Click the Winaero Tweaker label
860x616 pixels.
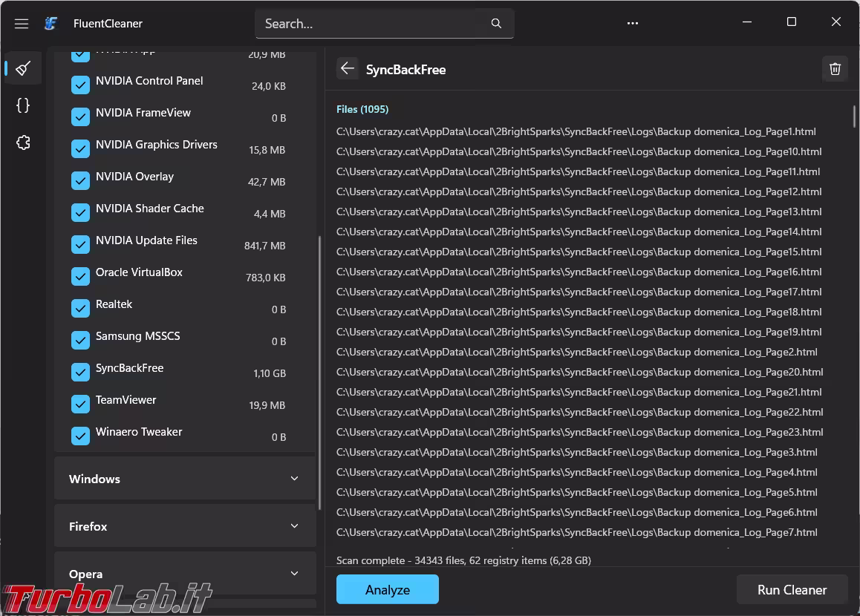[139, 431]
